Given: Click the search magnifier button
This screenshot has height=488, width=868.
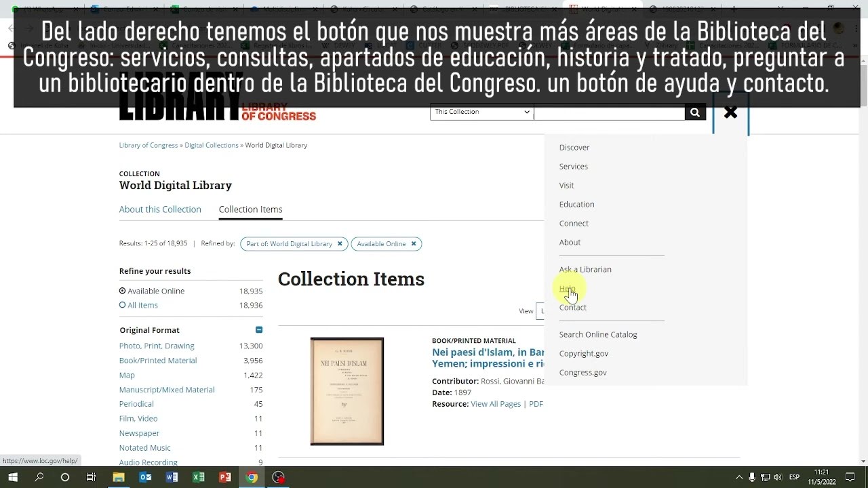Looking at the screenshot, I should coord(695,113).
